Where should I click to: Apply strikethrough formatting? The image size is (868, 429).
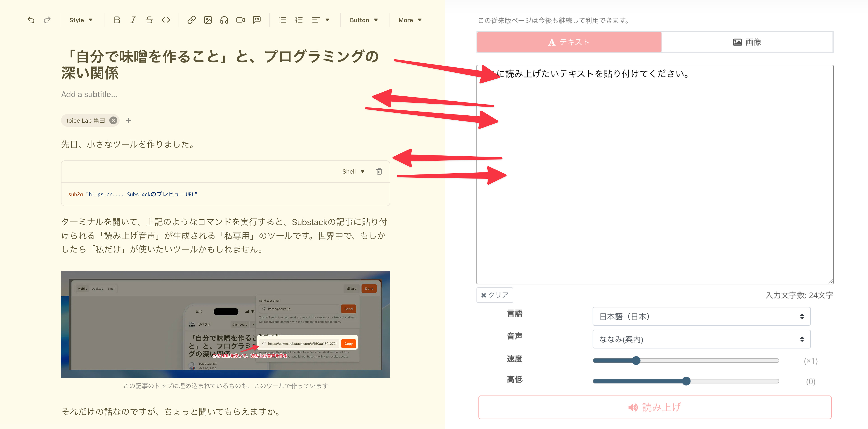(x=149, y=20)
